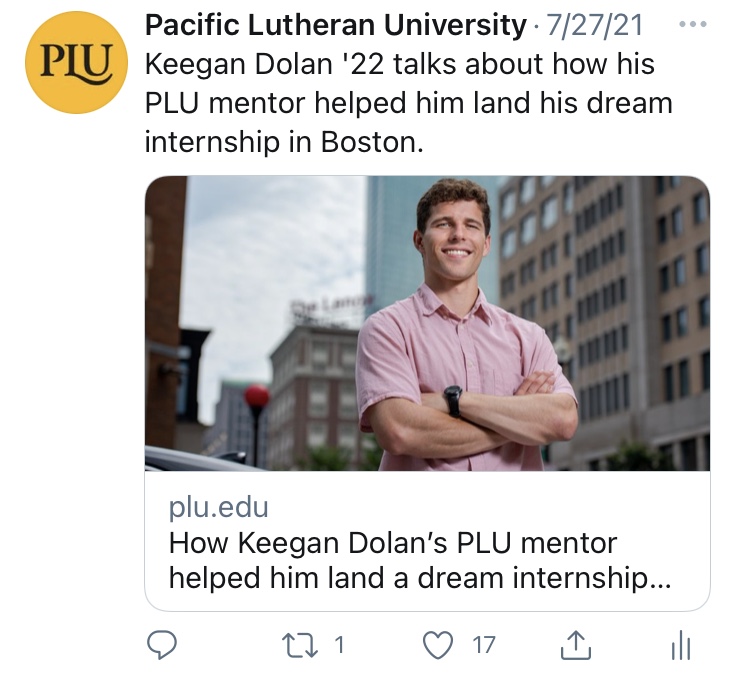Open the three-dot more options menu
Screen dimensions: 738x682
693,24
